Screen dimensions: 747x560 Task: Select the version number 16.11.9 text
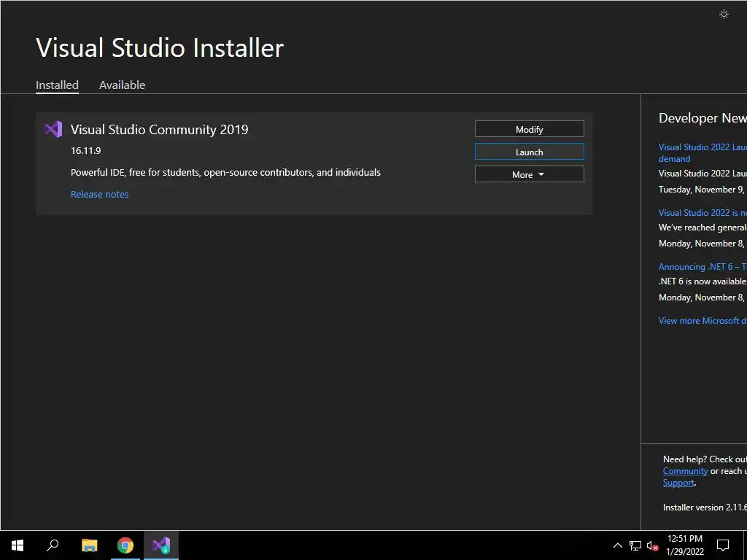[x=86, y=150]
